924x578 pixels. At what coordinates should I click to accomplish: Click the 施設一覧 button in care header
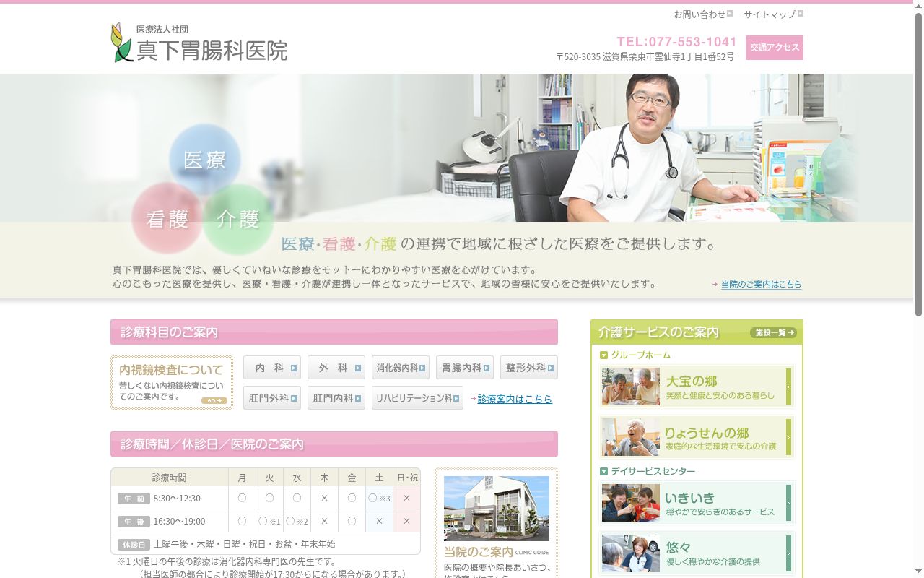(x=773, y=332)
